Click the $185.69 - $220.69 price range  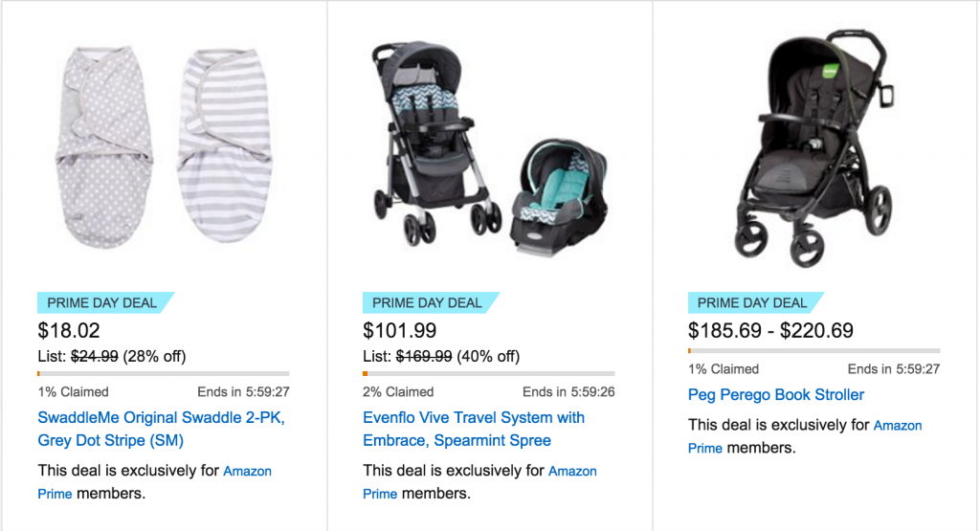pyautogui.click(x=770, y=332)
